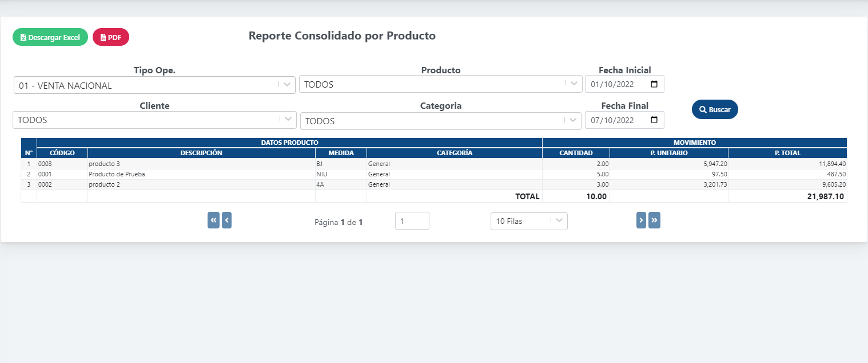This screenshot has height=363, width=868.
Task: Click the page number input field
Action: 412,221
